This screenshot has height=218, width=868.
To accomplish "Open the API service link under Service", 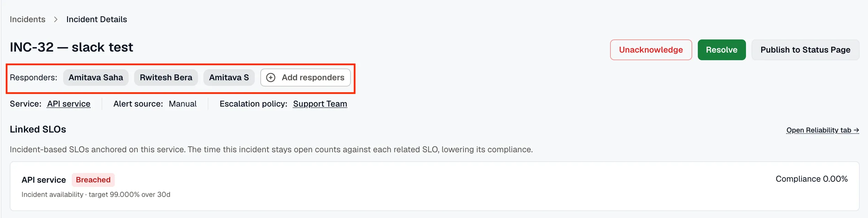I will [x=69, y=104].
